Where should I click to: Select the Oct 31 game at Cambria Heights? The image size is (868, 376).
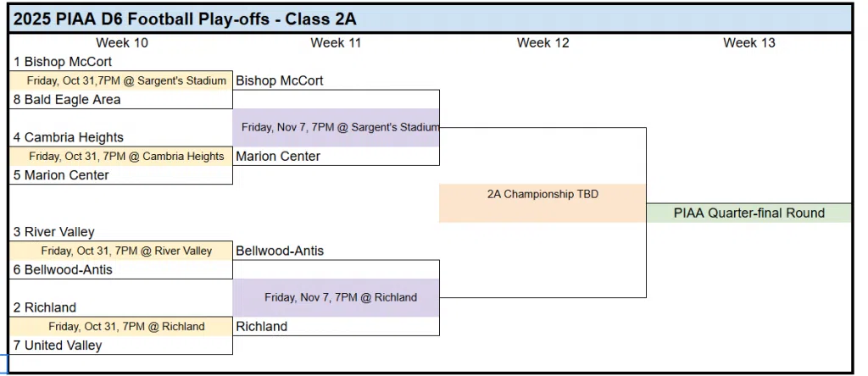(x=120, y=156)
